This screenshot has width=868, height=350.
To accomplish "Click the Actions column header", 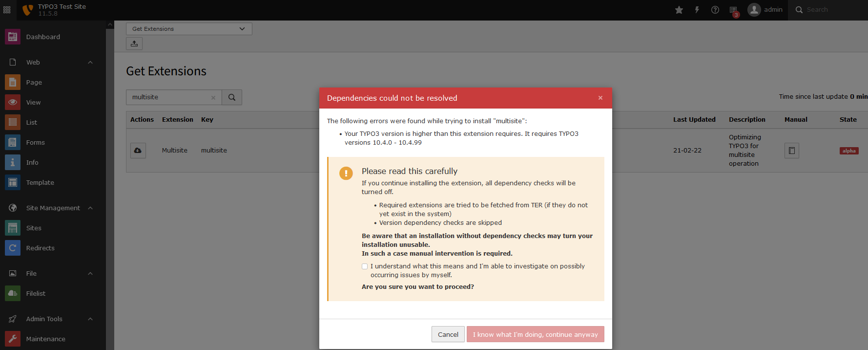I will pos(142,120).
